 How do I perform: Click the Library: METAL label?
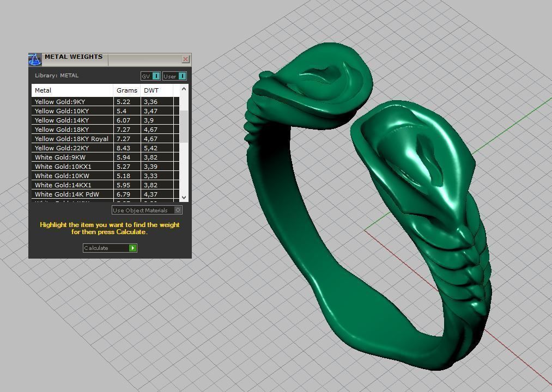[57, 75]
